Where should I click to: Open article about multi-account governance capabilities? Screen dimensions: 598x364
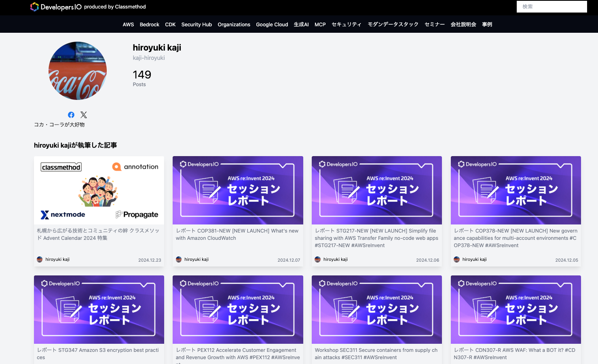click(x=516, y=238)
